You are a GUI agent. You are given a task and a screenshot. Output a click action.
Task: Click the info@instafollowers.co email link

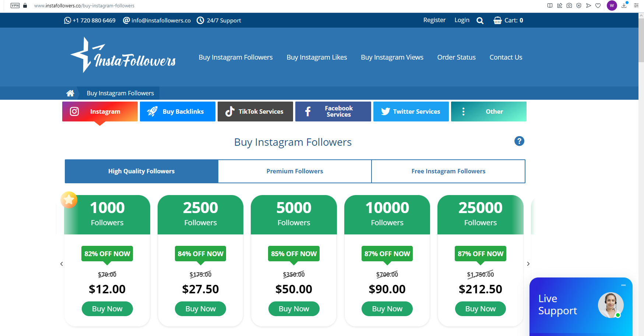pyautogui.click(x=161, y=21)
